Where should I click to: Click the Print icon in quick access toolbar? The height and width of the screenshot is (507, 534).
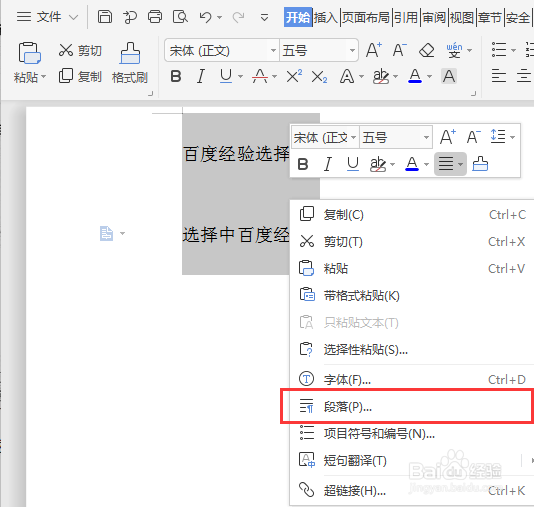coord(155,16)
